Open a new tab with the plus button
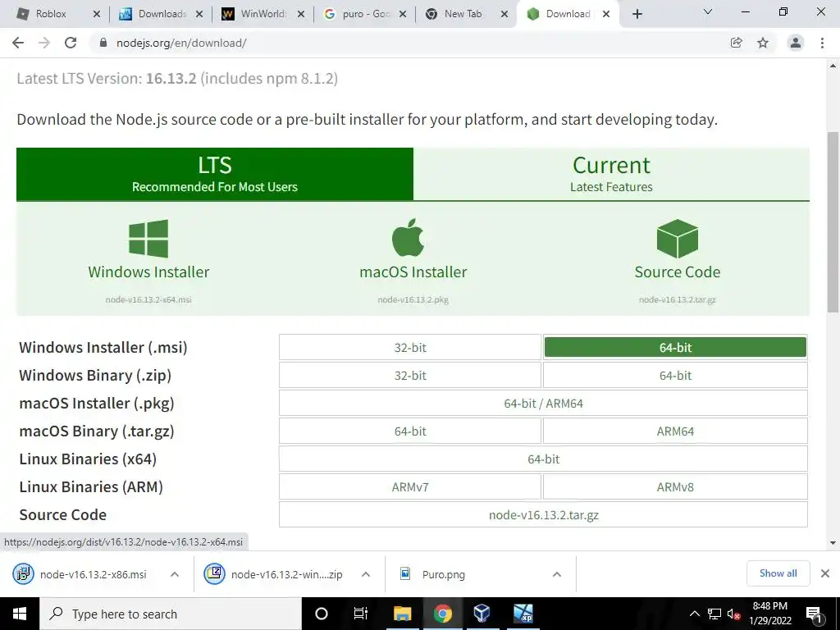 637,14
